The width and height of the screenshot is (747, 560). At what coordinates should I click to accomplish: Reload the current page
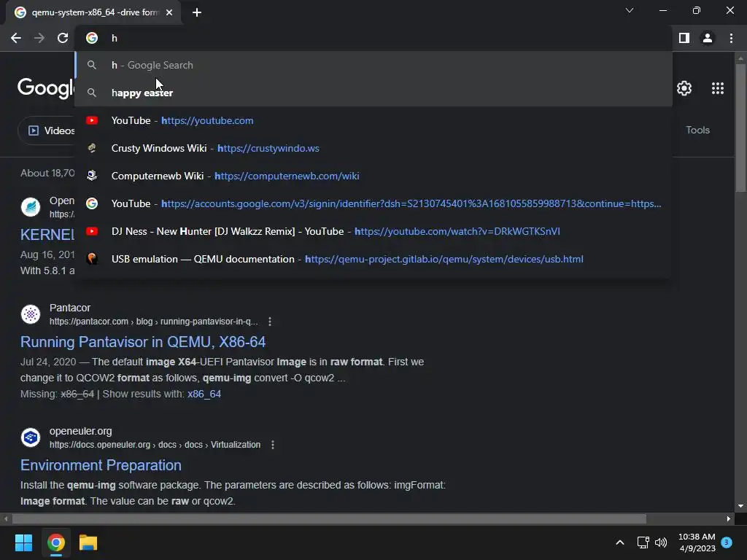point(63,38)
